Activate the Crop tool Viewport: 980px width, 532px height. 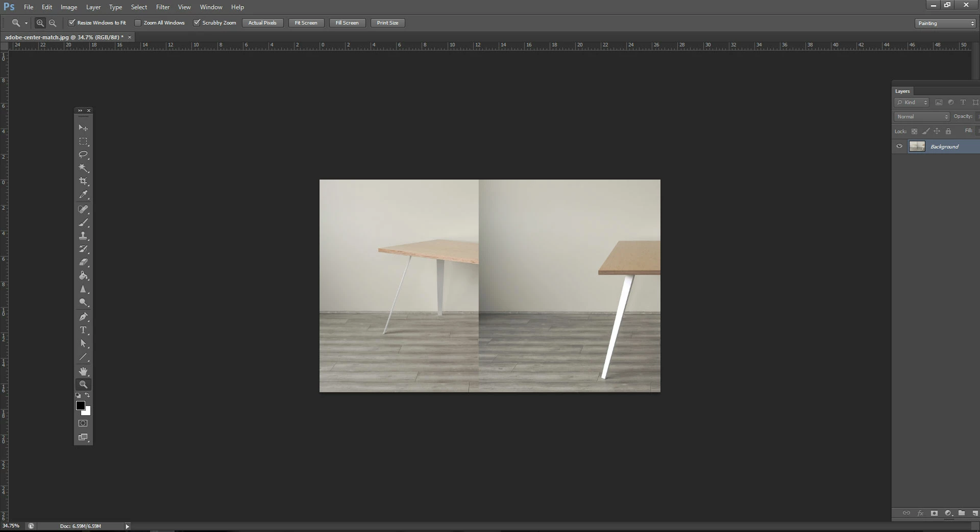(x=83, y=181)
